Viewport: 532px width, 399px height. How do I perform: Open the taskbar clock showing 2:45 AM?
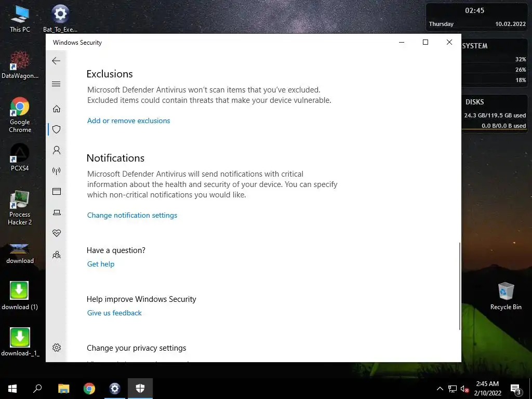[x=487, y=389]
